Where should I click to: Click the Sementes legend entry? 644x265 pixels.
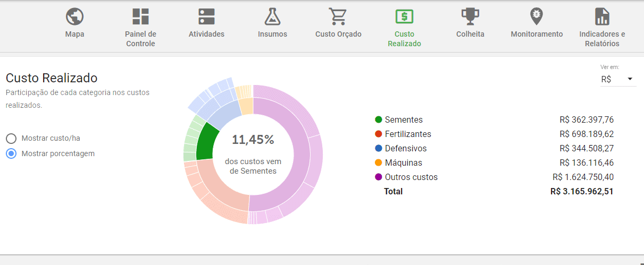coord(403,120)
